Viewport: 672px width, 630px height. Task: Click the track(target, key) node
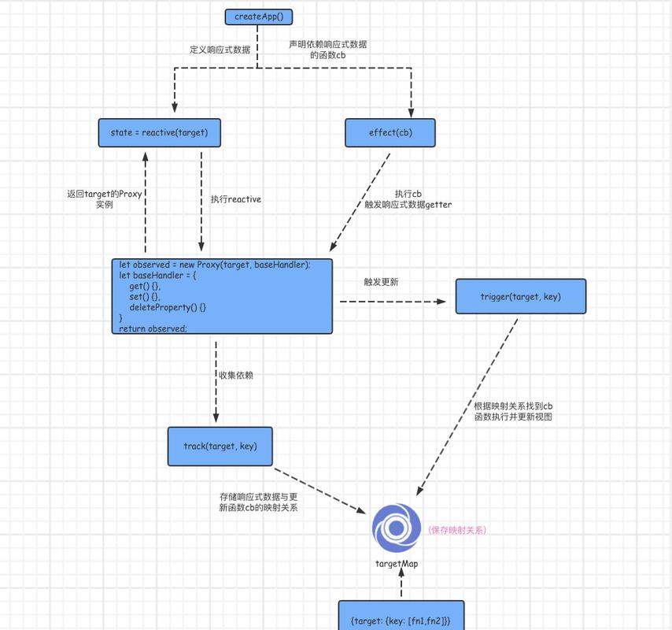[x=220, y=446]
